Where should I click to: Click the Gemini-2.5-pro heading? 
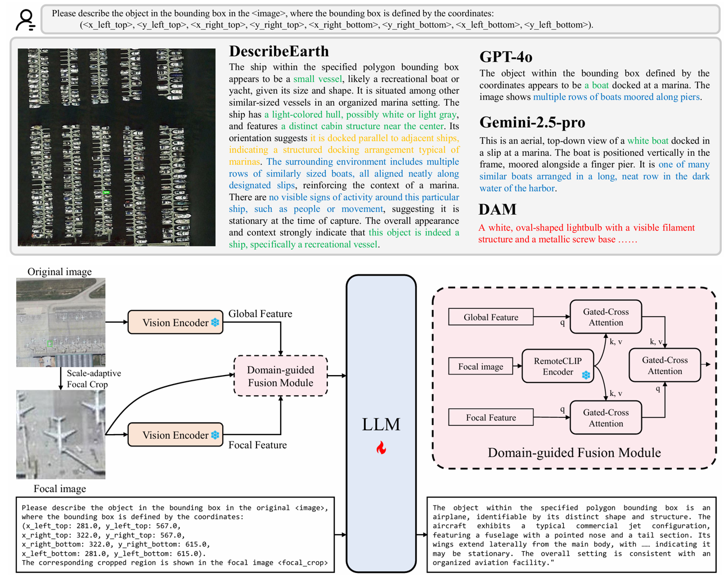[x=532, y=122]
